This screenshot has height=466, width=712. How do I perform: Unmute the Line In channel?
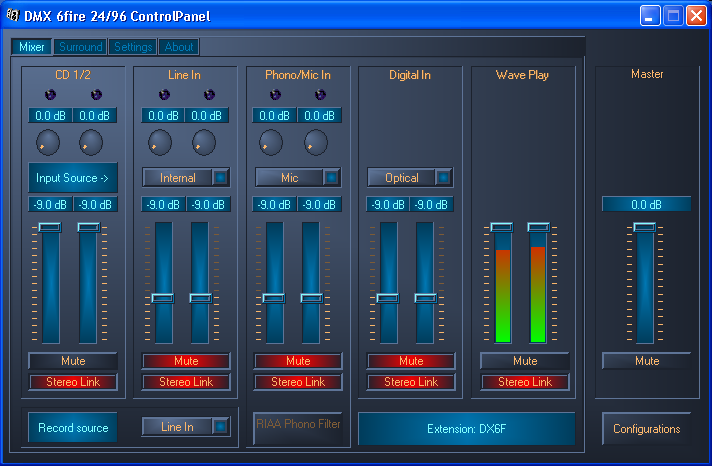point(186,361)
